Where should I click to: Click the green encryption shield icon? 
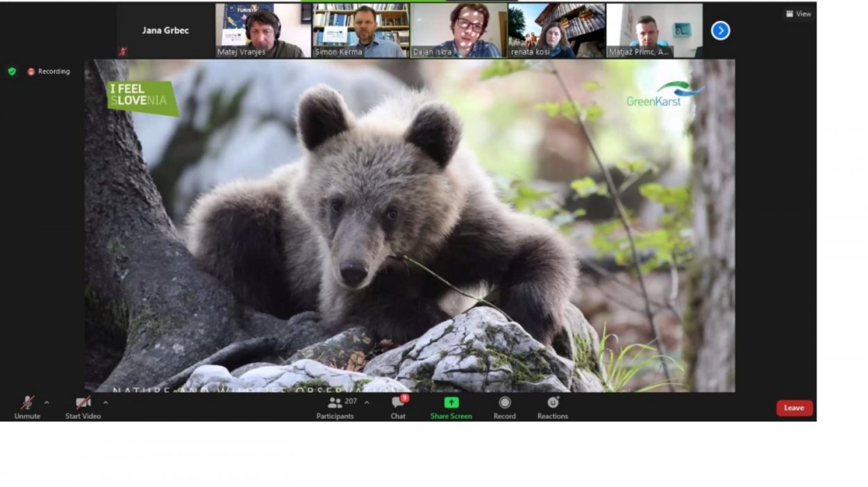click(12, 71)
